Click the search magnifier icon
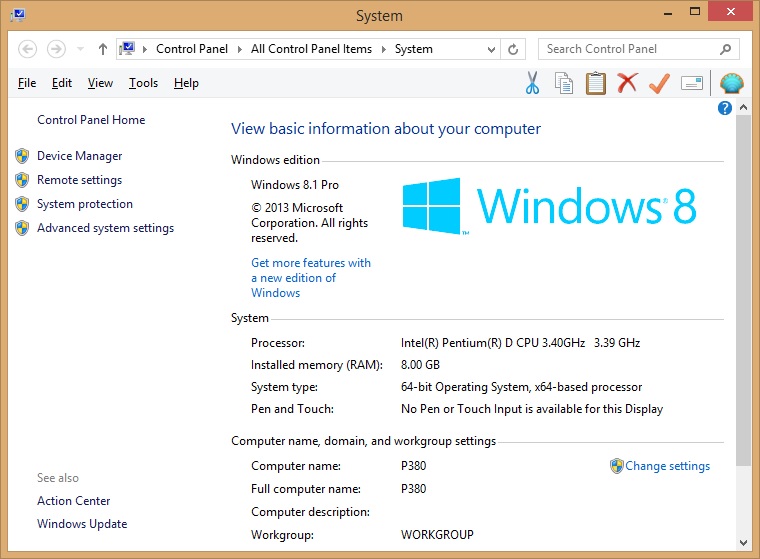 725,49
